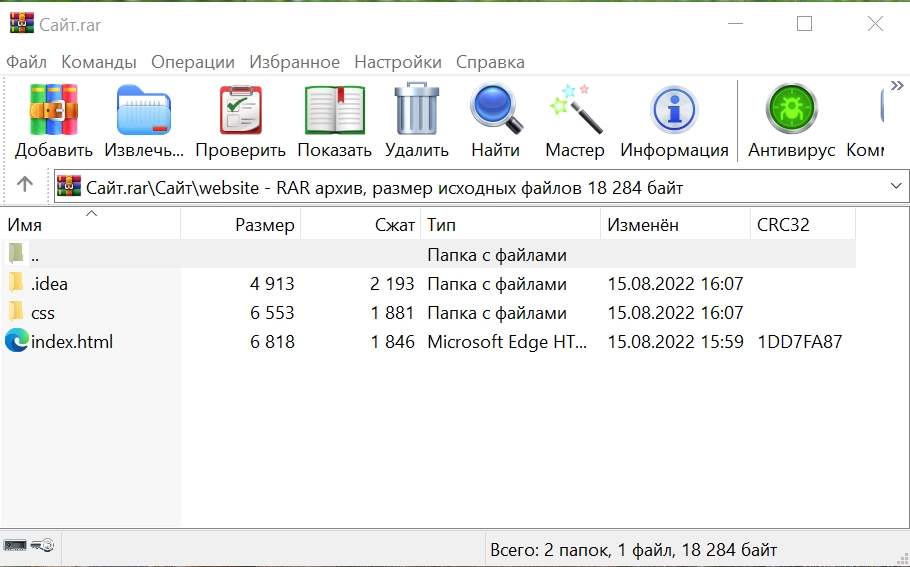Image resolution: width=910 pixels, height=567 pixels.
Task: Run the Антивирус scan icon
Action: [x=791, y=110]
